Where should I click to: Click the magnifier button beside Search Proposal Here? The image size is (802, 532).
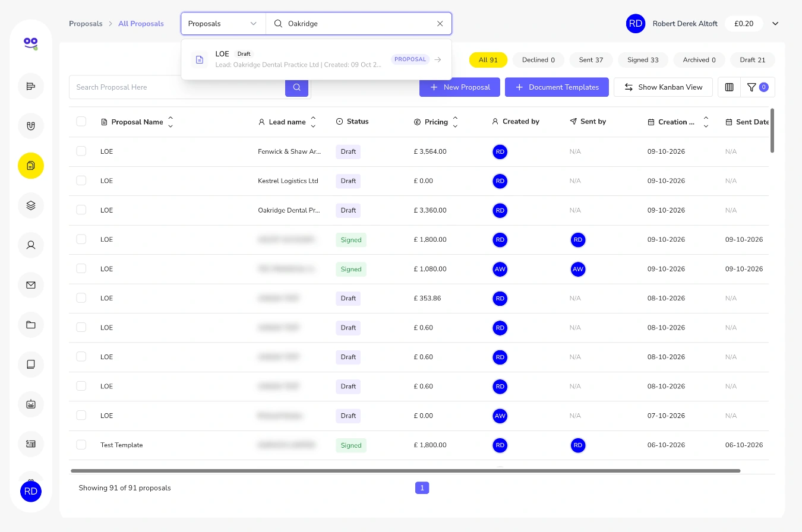click(296, 87)
